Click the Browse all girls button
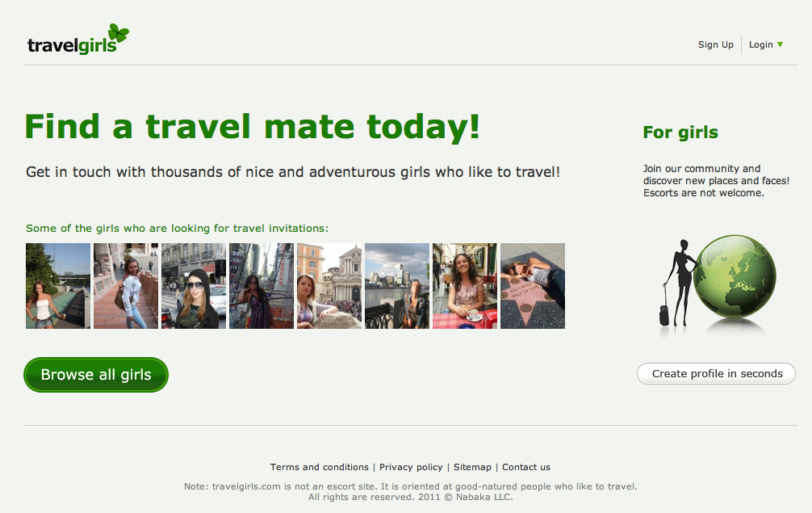 [x=96, y=375]
